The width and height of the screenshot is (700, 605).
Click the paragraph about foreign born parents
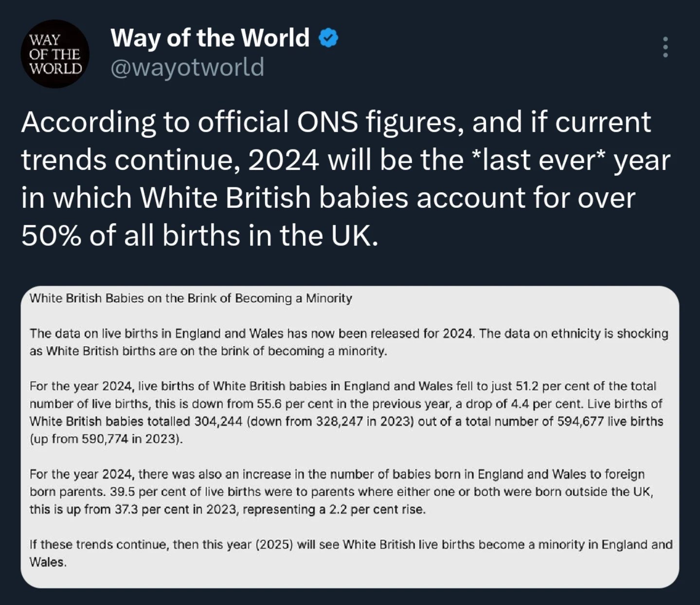coord(341,492)
